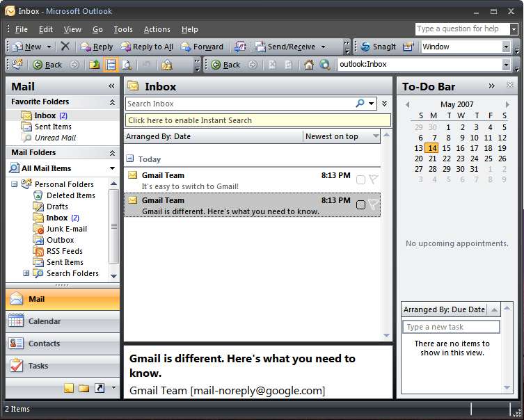This screenshot has height=420, width=524.
Task: Click the Send/Receive button
Action: [x=285, y=47]
